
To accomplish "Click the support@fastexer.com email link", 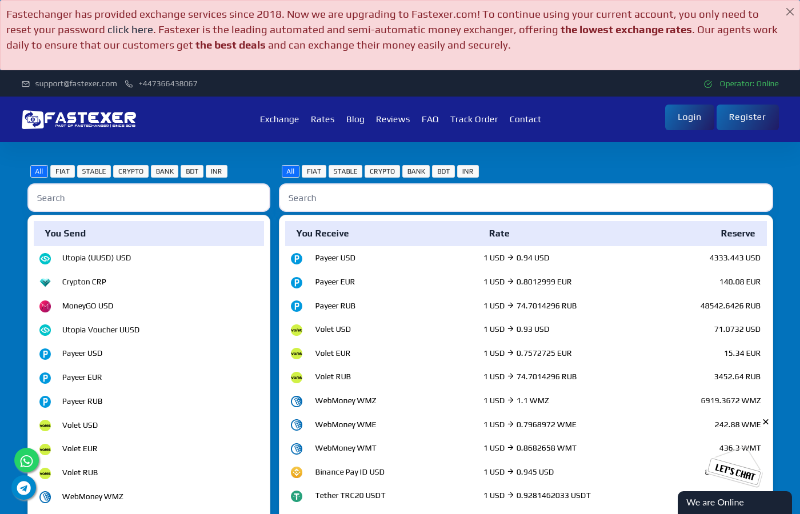I will click(76, 84).
